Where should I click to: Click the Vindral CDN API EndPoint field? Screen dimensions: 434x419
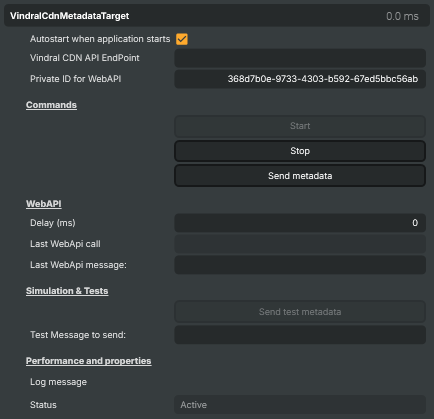(300, 58)
